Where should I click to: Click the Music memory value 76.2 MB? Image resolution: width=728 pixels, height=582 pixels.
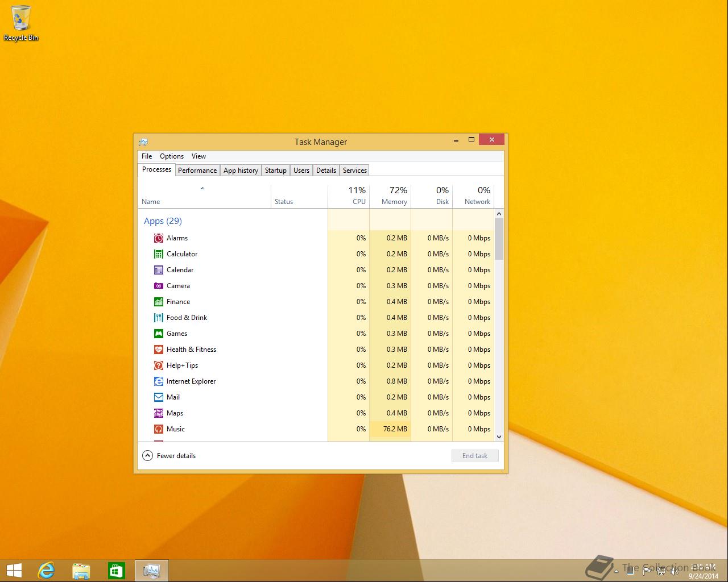click(395, 429)
